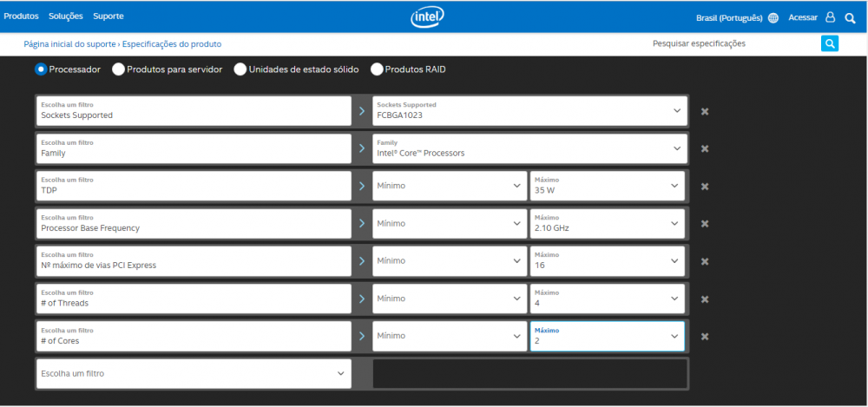Open the Produtos menu
This screenshot has width=868, height=407.
pos(22,16)
